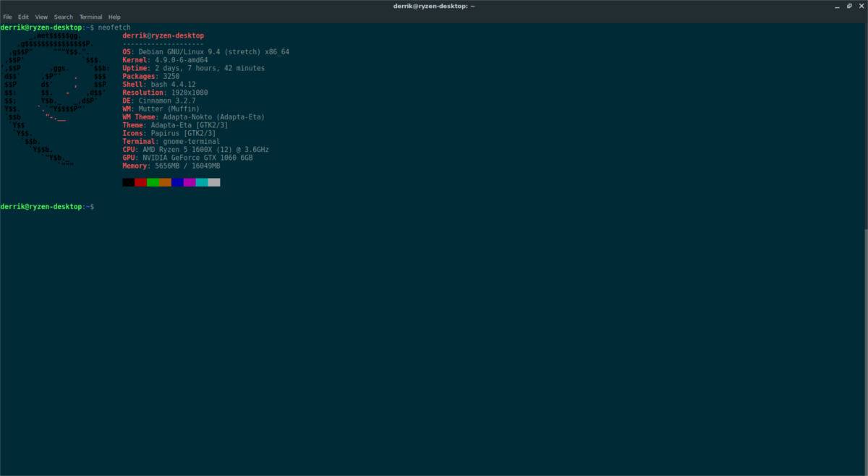Open the Search menu
Image resolution: width=868 pixels, height=476 pixels.
tap(64, 17)
